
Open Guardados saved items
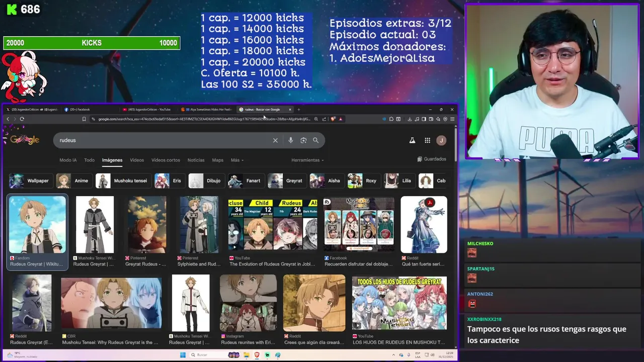[432, 159]
